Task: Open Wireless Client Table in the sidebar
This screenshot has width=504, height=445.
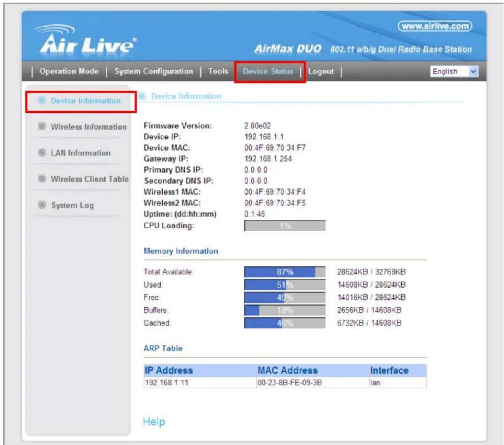Action: pyautogui.click(x=90, y=179)
